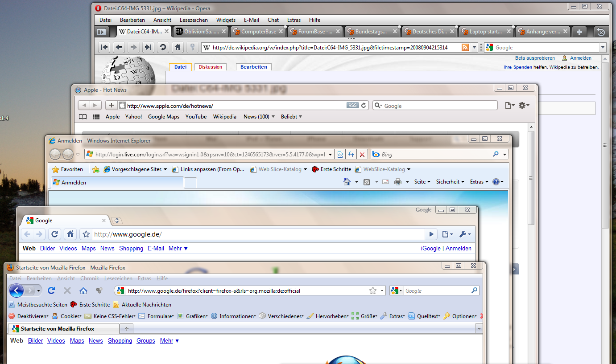Open Safari's gear settings menu
The height and width of the screenshot is (364, 616).
coord(524,106)
